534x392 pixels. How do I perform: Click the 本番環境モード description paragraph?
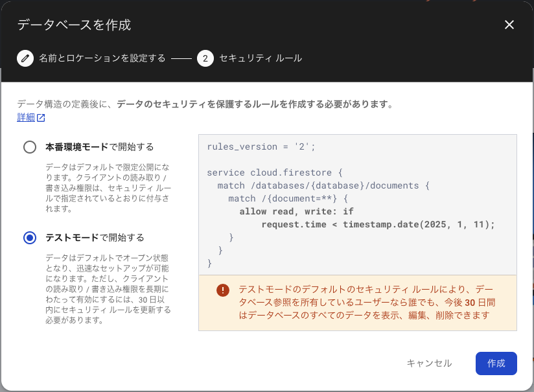click(x=108, y=188)
